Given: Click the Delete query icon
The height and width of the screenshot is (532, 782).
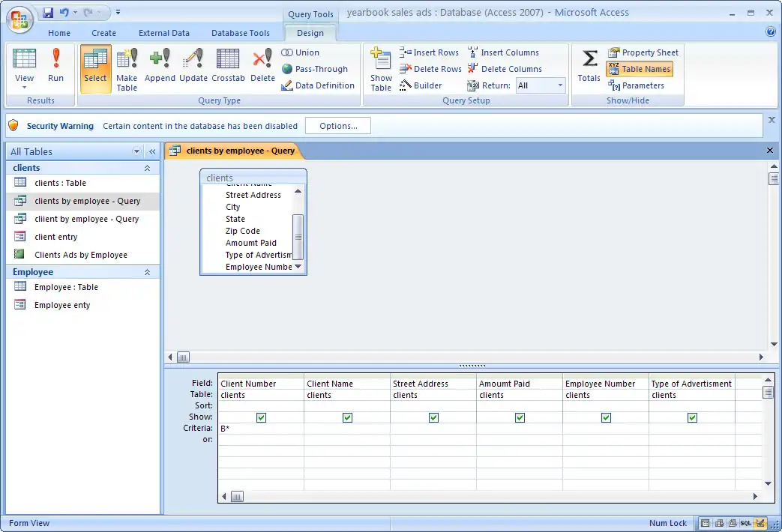Looking at the screenshot, I should (x=262, y=66).
